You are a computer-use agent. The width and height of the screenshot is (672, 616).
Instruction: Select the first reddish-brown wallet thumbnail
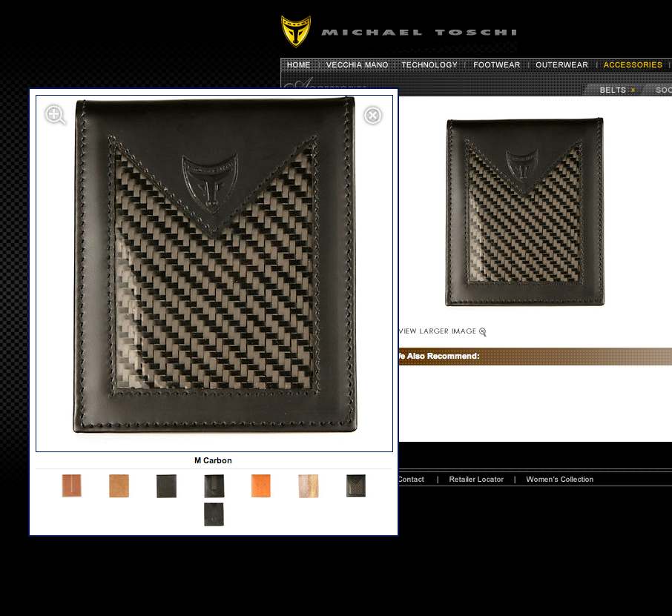[72, 486]
